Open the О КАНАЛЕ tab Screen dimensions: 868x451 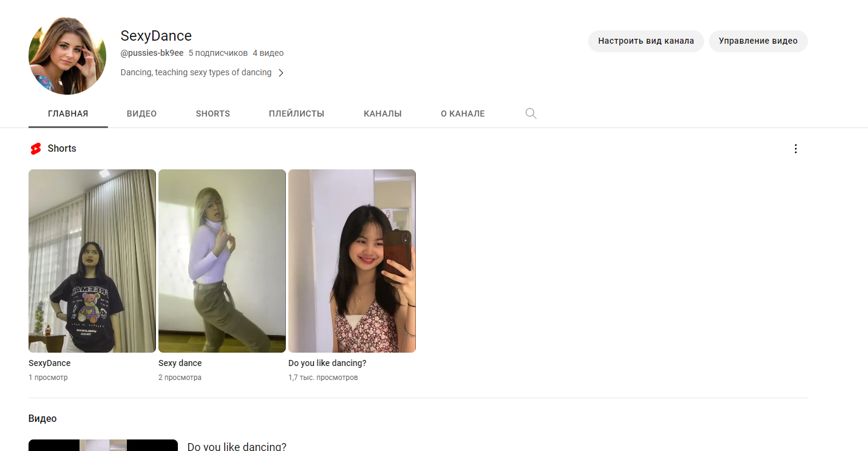463,114
